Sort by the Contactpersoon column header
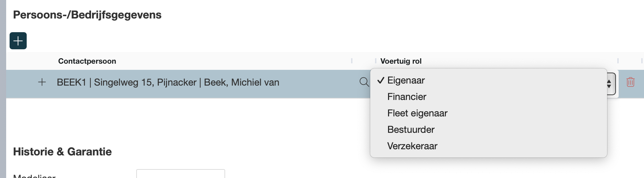 pyautogui.click(x=87, y=61)
